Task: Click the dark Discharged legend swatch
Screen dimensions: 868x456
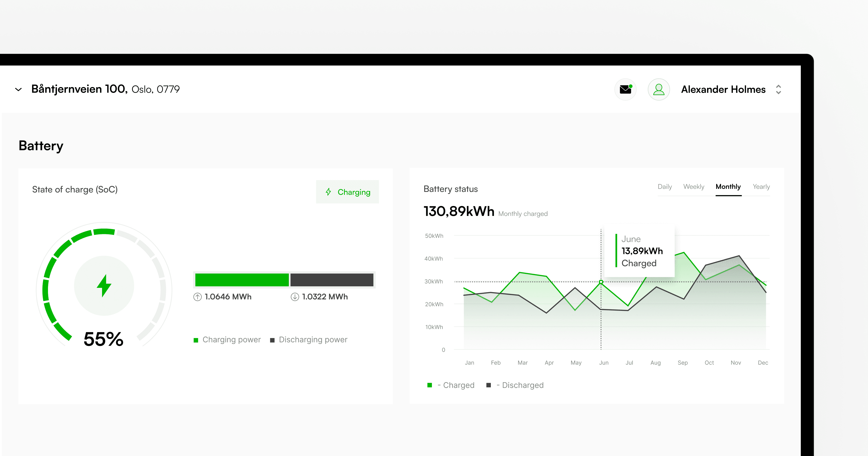Action: 489,385
